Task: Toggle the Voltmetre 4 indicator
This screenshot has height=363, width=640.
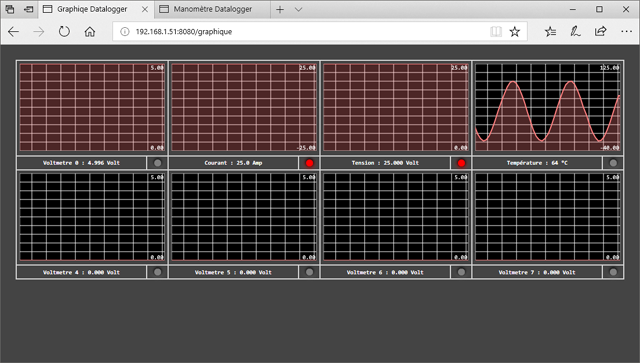Action: click(158, 272)
